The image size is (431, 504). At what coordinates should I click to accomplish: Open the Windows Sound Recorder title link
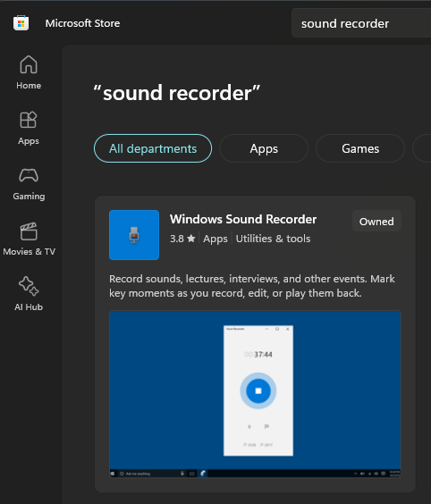pyautogui.click(x=243, y=219)
